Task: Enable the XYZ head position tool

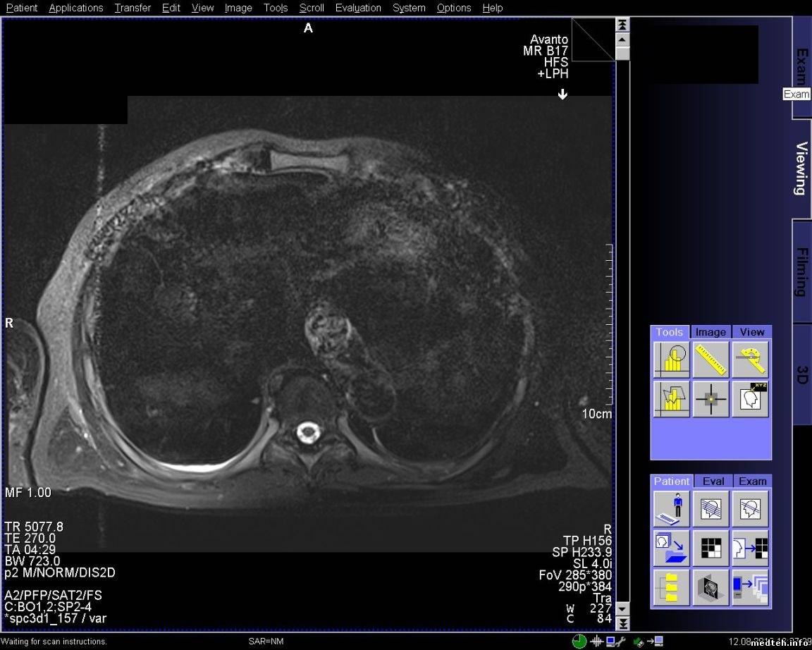Action: click(x=750, y=399)
